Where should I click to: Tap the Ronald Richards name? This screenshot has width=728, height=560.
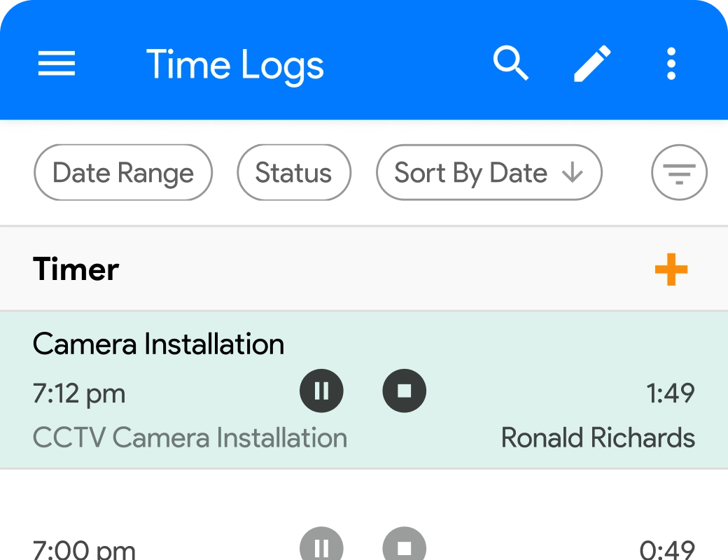[598, 438]
